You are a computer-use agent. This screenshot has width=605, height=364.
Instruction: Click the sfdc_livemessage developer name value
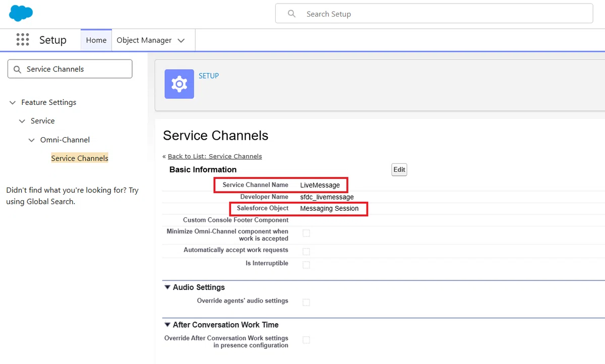pos(327,197)
